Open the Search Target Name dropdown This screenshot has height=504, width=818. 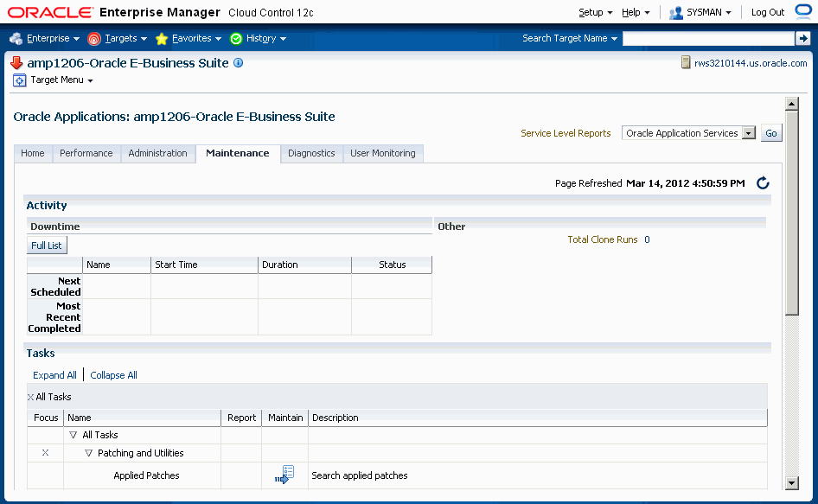coord(570,39)
